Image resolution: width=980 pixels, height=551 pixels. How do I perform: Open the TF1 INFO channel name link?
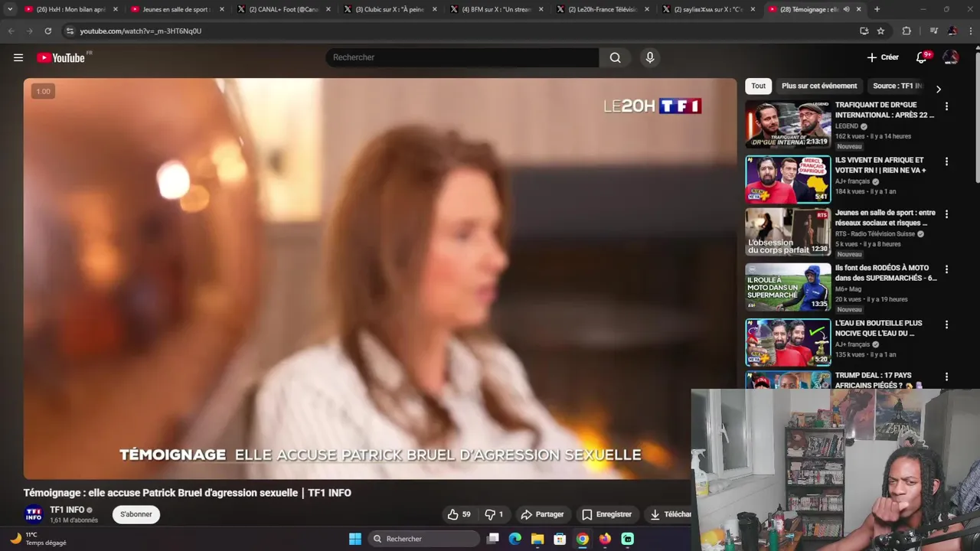pos(67,510)
